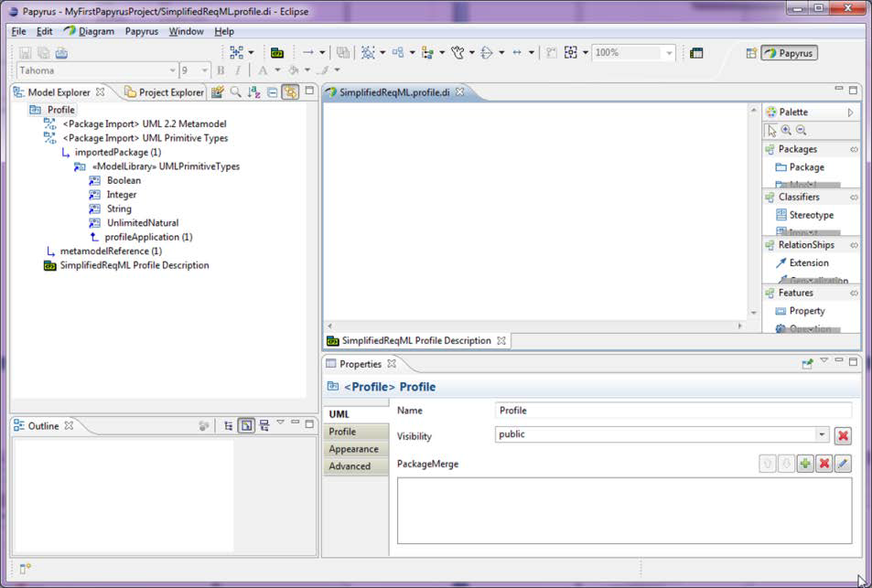Open the font size 9 dropdown
Viewport: 872px width, 588px height.
pyautogui.click(x=205, y=70)
